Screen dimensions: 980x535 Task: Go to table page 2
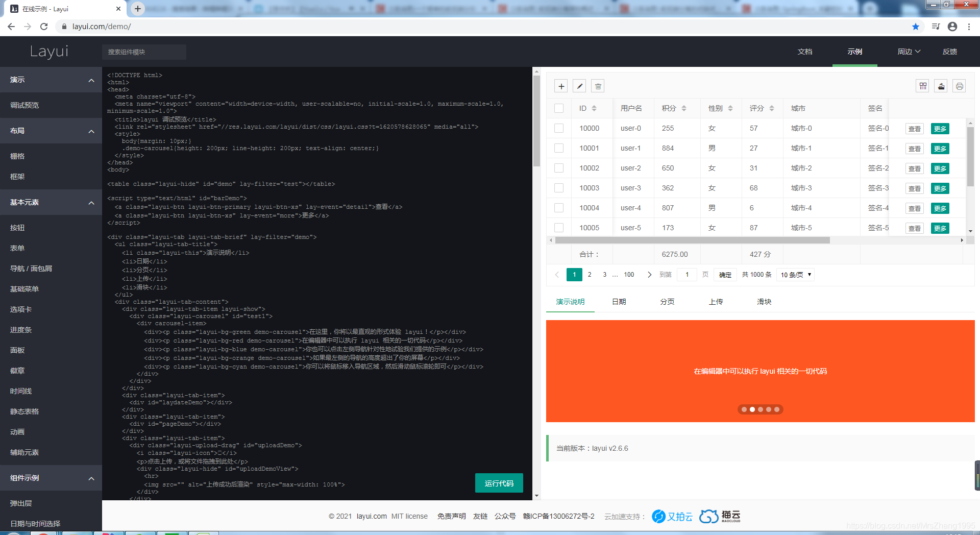click(590, 275)
